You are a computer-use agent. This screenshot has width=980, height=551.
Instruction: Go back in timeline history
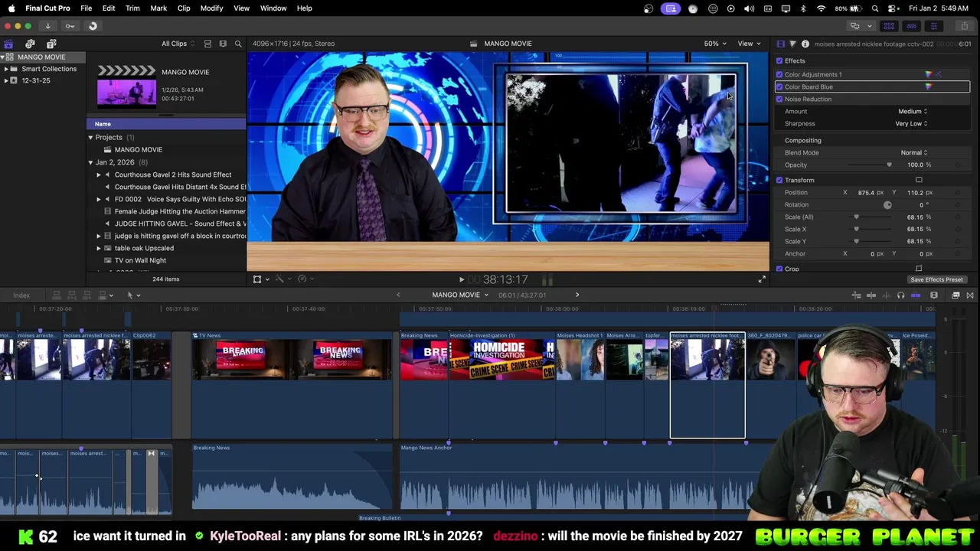(398, 295)
